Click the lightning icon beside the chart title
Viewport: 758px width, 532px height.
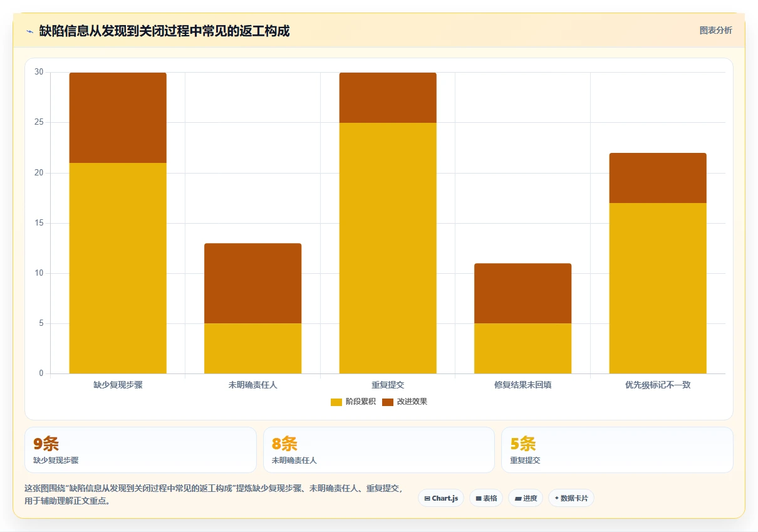(x=29, y=31)
